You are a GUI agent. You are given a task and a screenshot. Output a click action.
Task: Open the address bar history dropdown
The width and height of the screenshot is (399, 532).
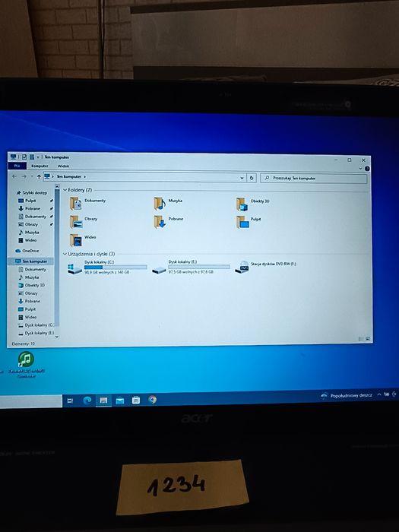point(242,177)
